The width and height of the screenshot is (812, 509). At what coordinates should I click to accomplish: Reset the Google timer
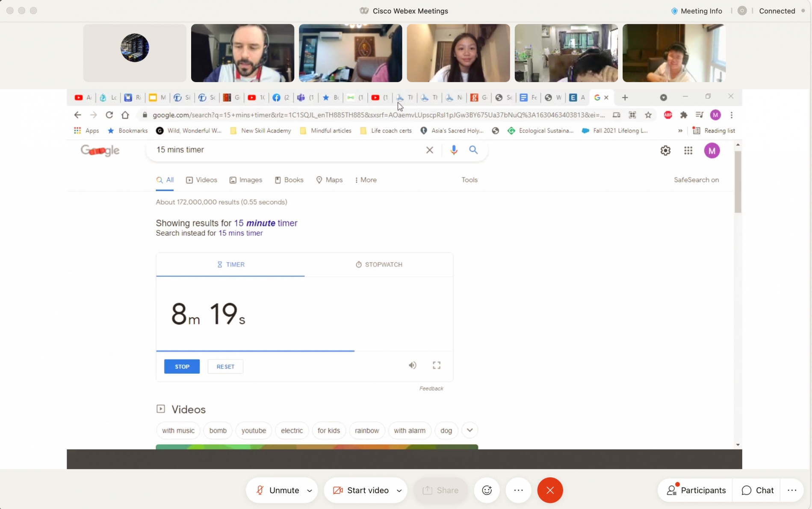pyautogui.click(x=225, y=367)
